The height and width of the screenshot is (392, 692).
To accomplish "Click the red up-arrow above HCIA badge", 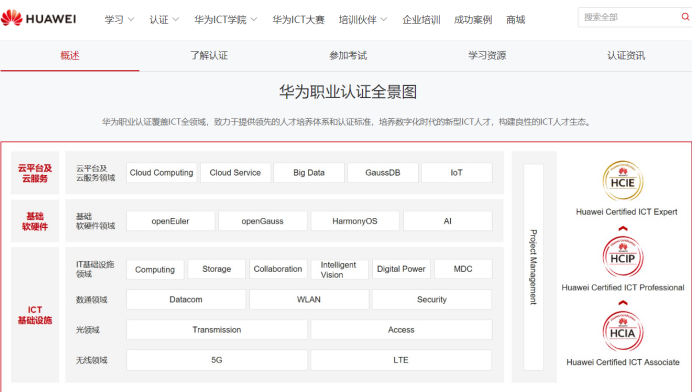I will point(623,303).
